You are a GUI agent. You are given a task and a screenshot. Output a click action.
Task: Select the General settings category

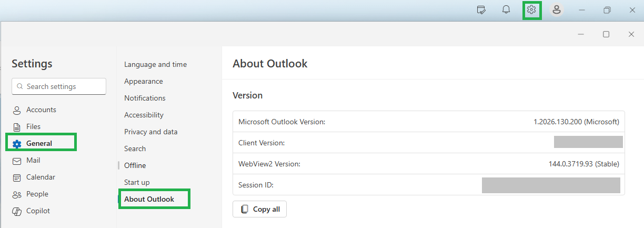coord(39,143)
